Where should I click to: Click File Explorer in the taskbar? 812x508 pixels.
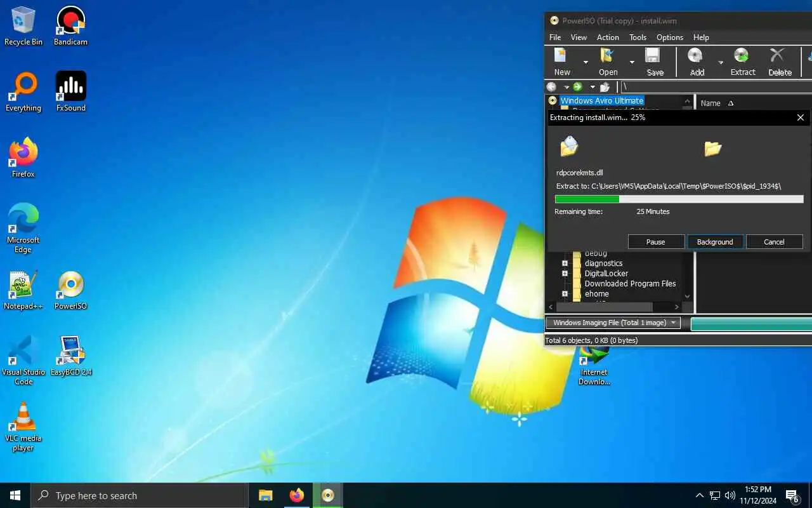click(265, 495)
